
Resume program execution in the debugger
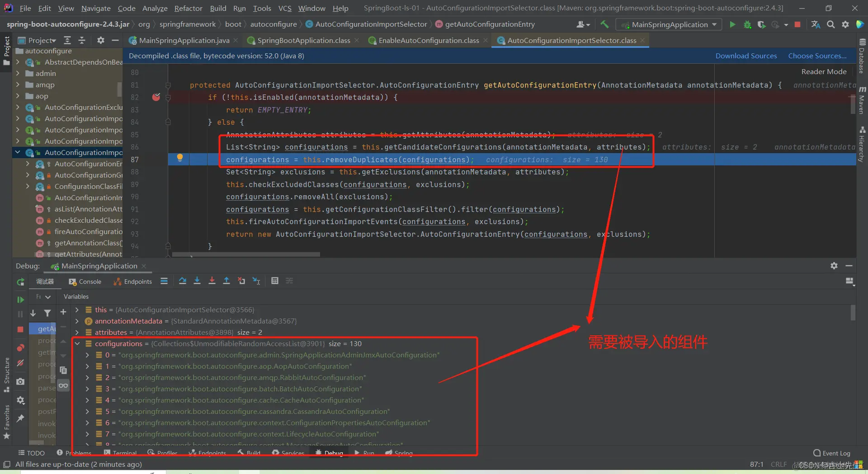20,299
